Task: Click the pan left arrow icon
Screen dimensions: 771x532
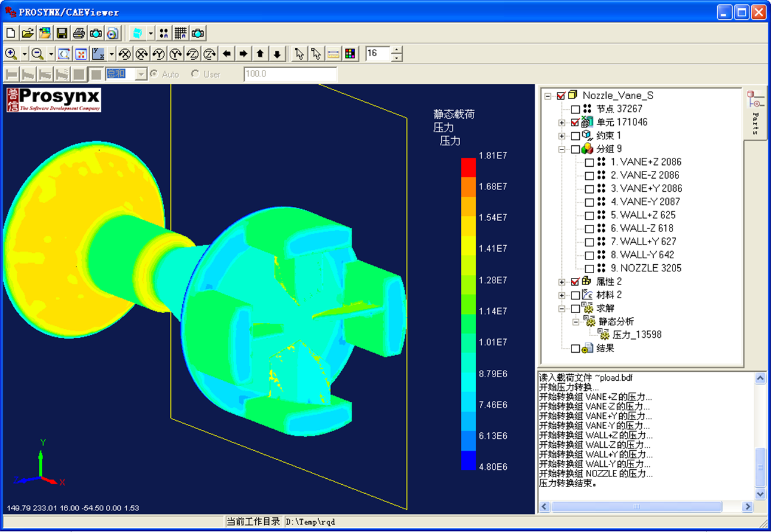Action: click(227, 54)
